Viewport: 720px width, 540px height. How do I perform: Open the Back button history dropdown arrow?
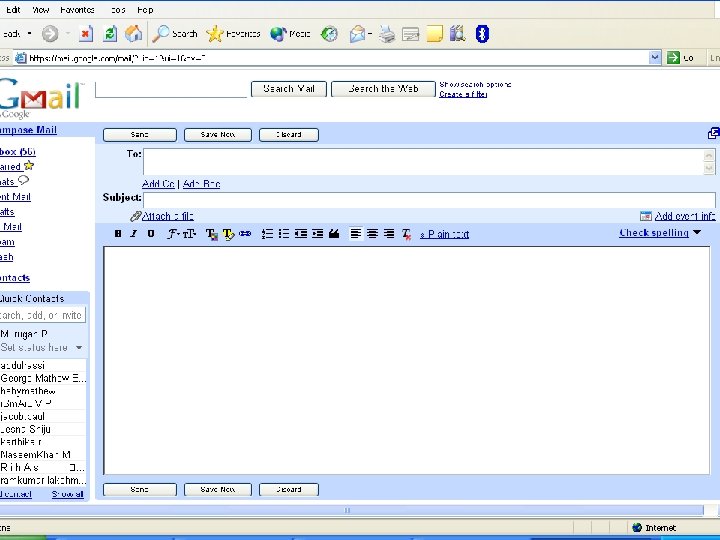pyautogui.click(x=29, y=34)
